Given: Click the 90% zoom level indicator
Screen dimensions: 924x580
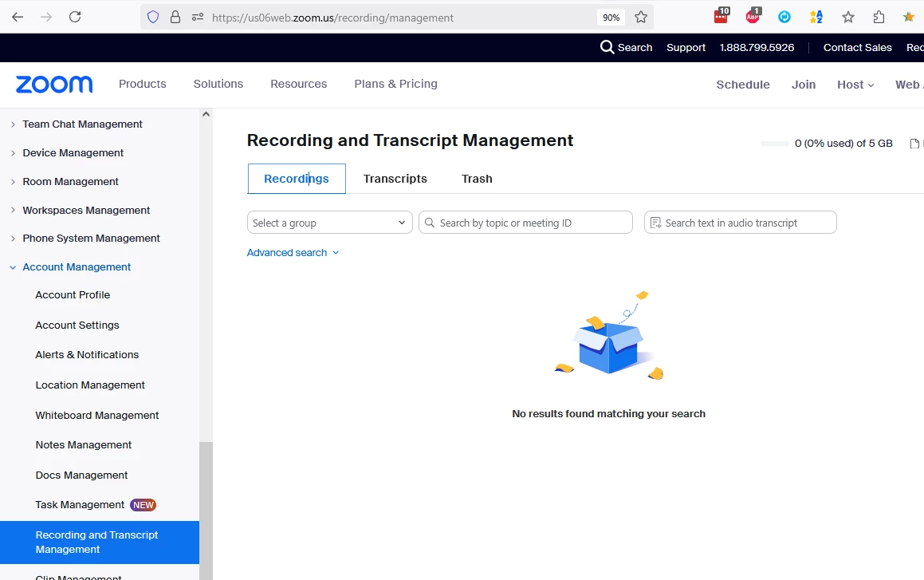Looking at the screenshot, I should tap(611, 18).
